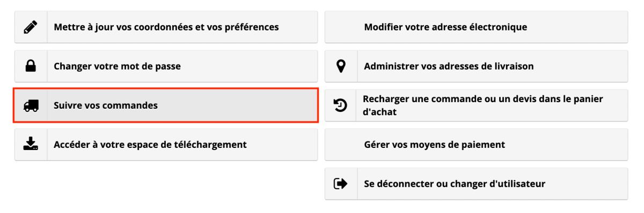Click the map pin location icon
Screen dimensions: 644x213
pos(340,66)
